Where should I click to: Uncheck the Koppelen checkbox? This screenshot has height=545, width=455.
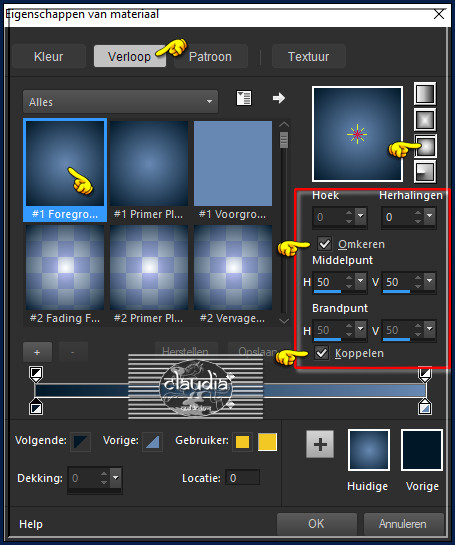322,353
